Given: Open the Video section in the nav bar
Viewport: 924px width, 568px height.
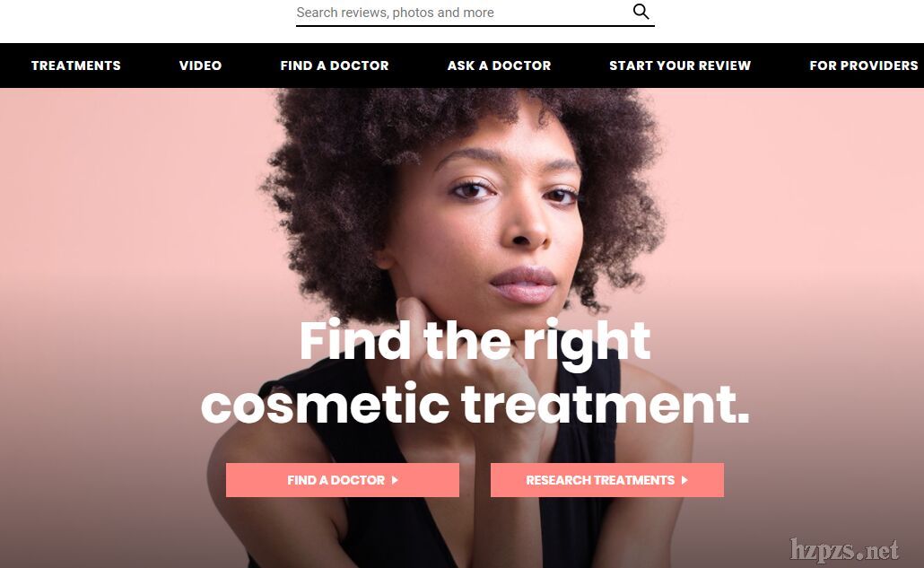Looking at the screenshot, I should [200, 66].
